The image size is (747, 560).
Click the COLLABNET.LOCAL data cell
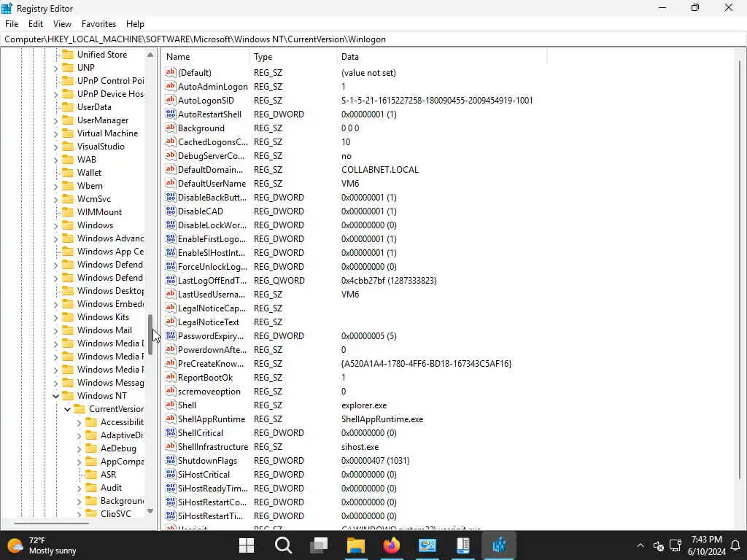pyautogui.click(x=379, y=169)
